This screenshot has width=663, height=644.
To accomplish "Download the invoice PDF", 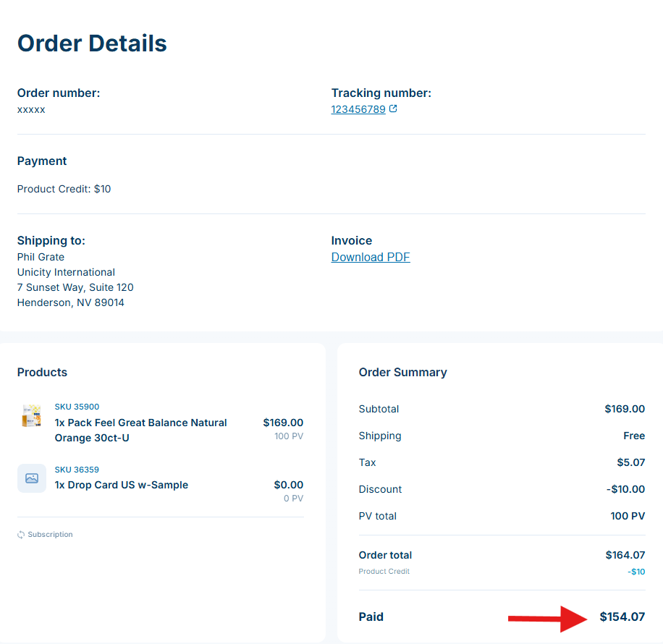I will point(371,258).
